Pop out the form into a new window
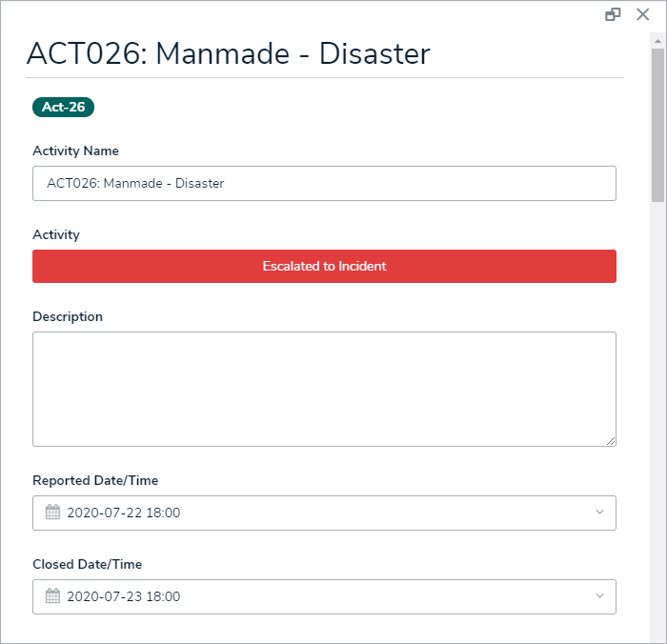667x644 pixels. point(613,14)
